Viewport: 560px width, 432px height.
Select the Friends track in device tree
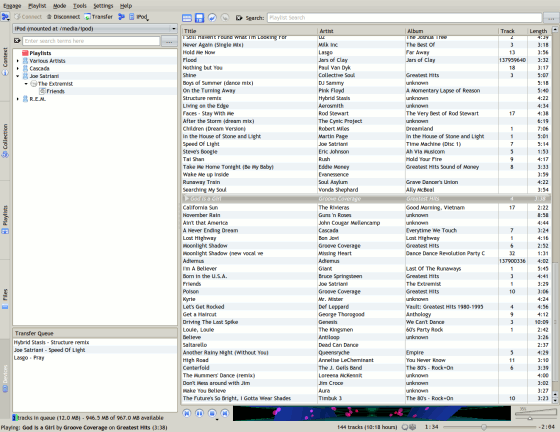[52, 91]
